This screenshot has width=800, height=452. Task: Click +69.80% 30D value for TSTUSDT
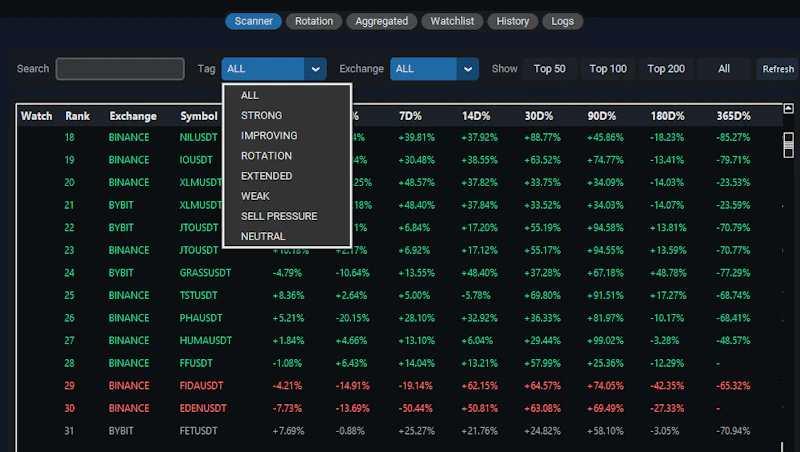click(542, 295)
